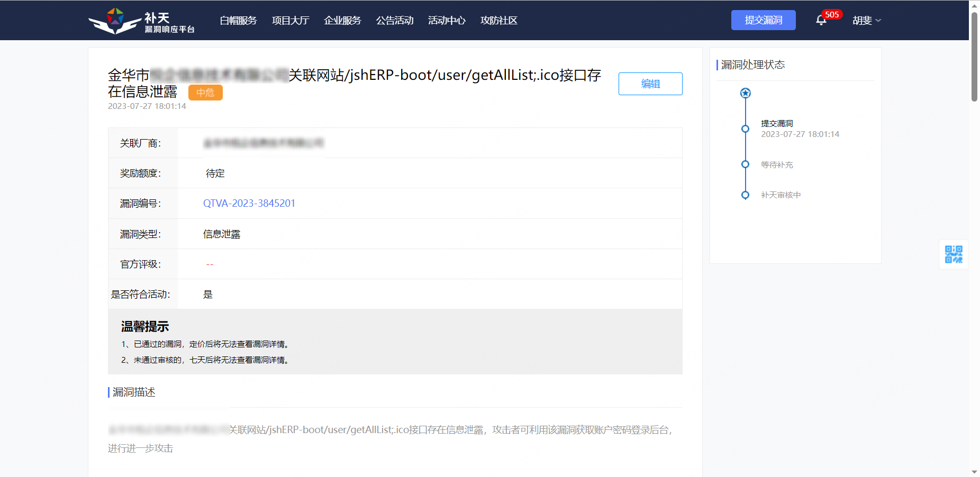Viewport: 980px width, 477px height.
Task: Open the notification bell icon
Action: click(821, 20)
